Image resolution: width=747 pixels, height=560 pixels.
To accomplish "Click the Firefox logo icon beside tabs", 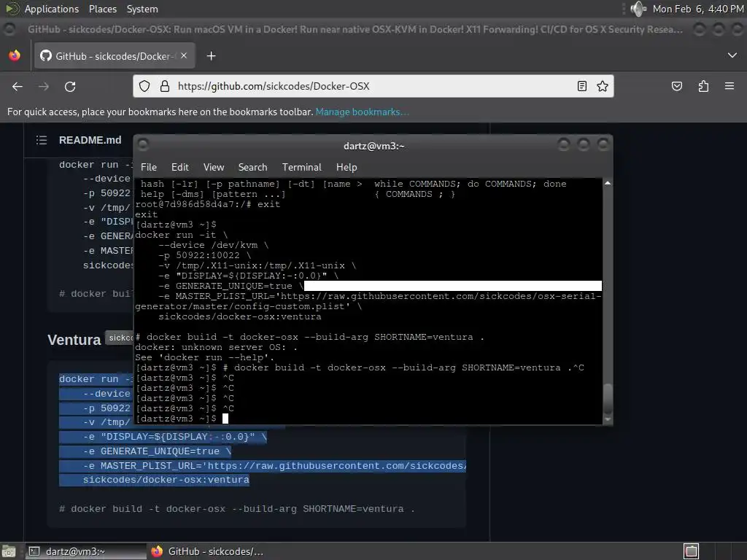I will pyautogui.click(x=15, y=55).
